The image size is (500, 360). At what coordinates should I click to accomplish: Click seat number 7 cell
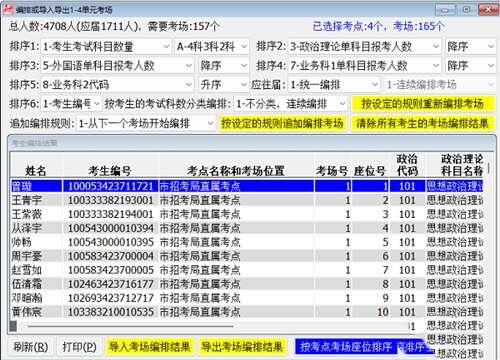(x=370, y=270)
